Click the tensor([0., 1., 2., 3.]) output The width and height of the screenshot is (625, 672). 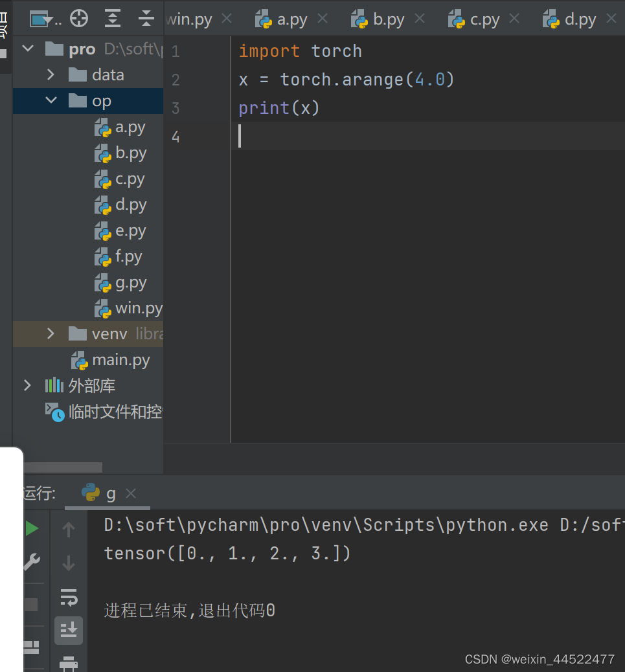[x=227, y=554]
